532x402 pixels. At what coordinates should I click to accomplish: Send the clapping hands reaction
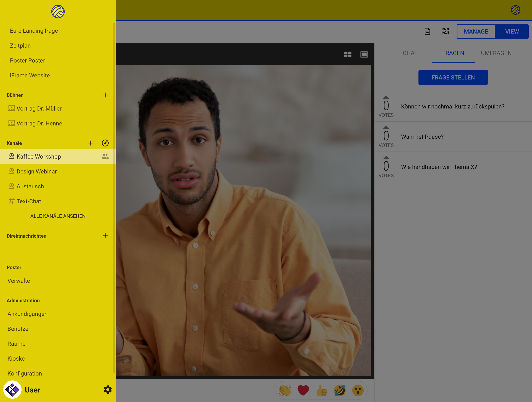pos(285,390)
